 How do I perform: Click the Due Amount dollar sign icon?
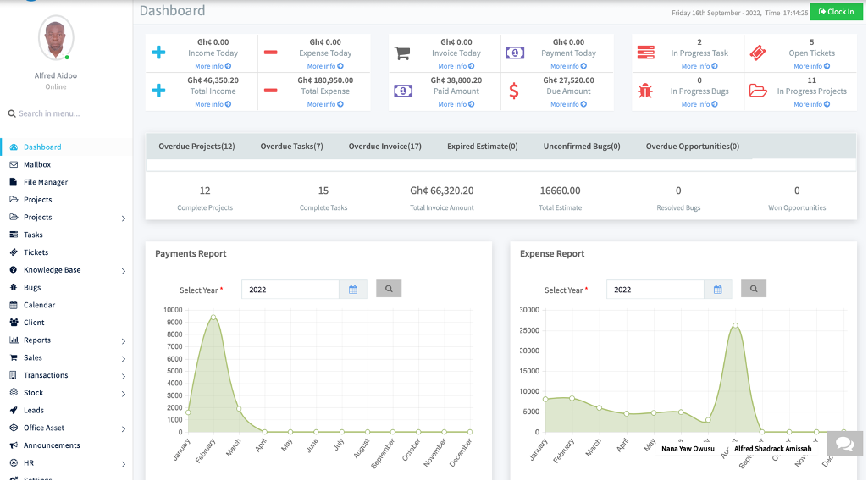pos(514,91)
